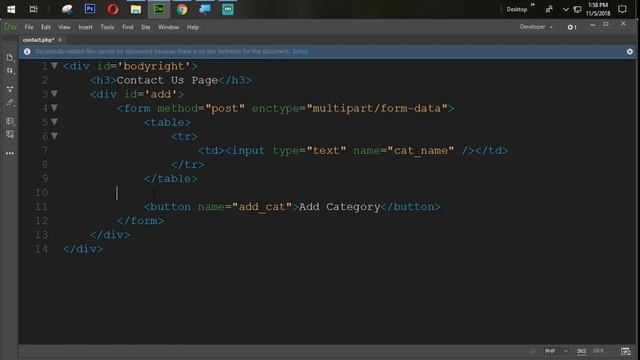Click the Open Documents sidebar icon
Viewport: 640px width, 360px height.
point(10,58)
